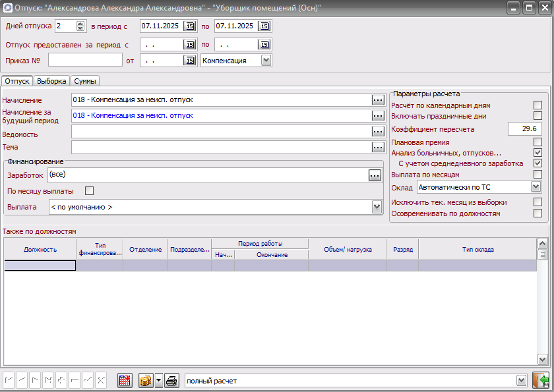Click the calculator icon in bottom toolbar
The image size is (554, 392).
(x=125, y=381)
